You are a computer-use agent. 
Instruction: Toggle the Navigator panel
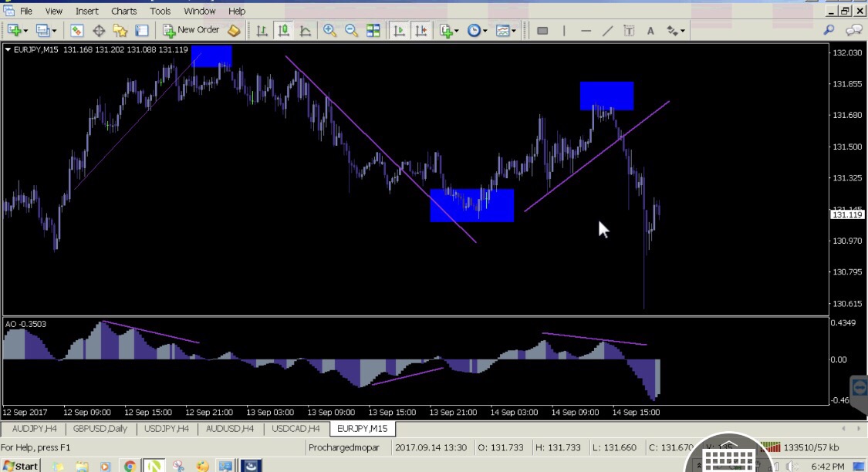pyautogui.click(x=120, y=30)
